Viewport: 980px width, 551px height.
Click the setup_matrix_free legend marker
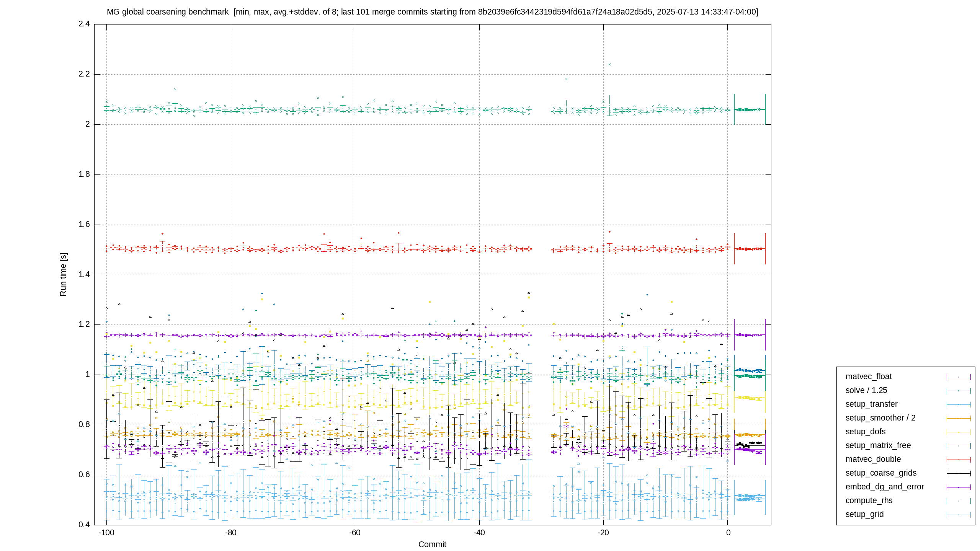959,446
